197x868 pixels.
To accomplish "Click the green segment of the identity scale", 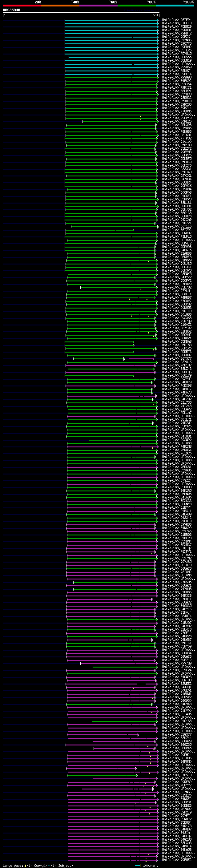I will click(137, 6).
